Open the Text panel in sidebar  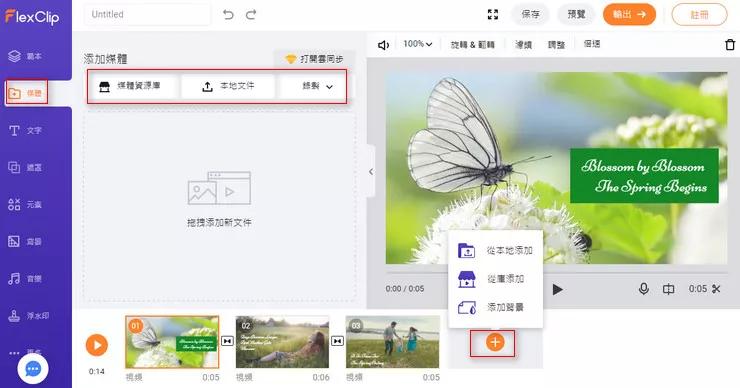(25, 130)
